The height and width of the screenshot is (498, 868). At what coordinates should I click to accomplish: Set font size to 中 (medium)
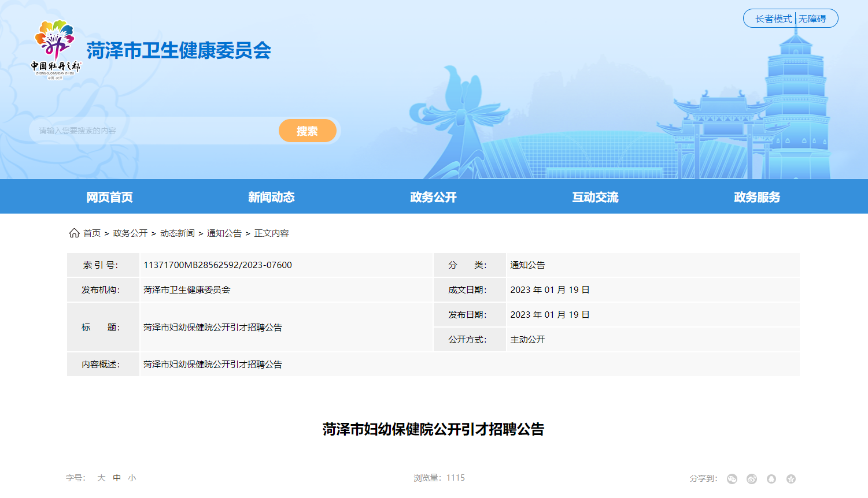pyautogui.click(x=117, y=478)
